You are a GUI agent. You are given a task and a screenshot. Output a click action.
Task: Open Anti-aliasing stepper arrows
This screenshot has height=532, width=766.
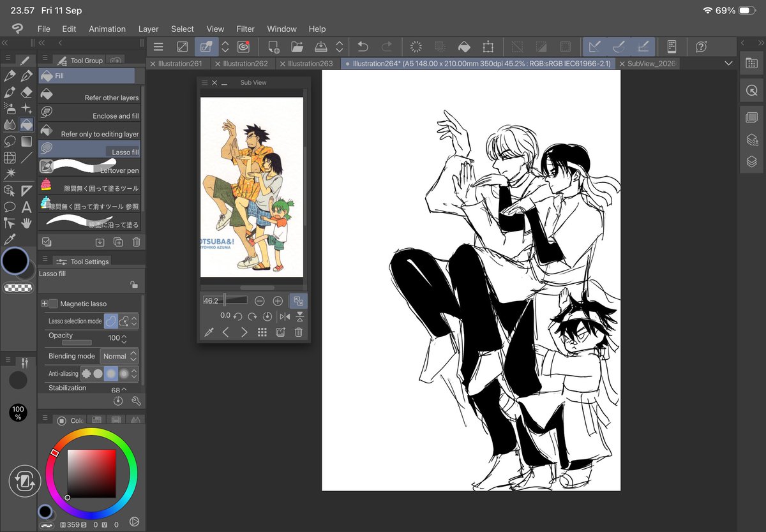tap(135, 374)
